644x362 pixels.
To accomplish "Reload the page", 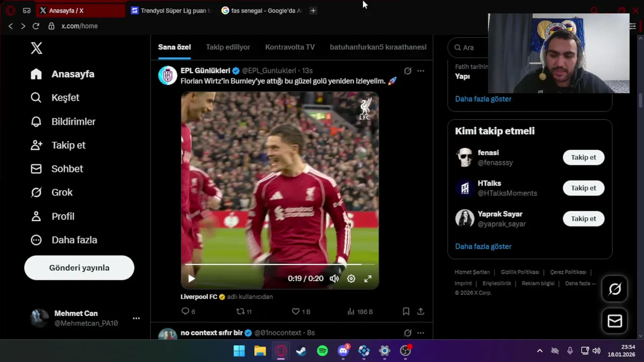I will 36,26.
